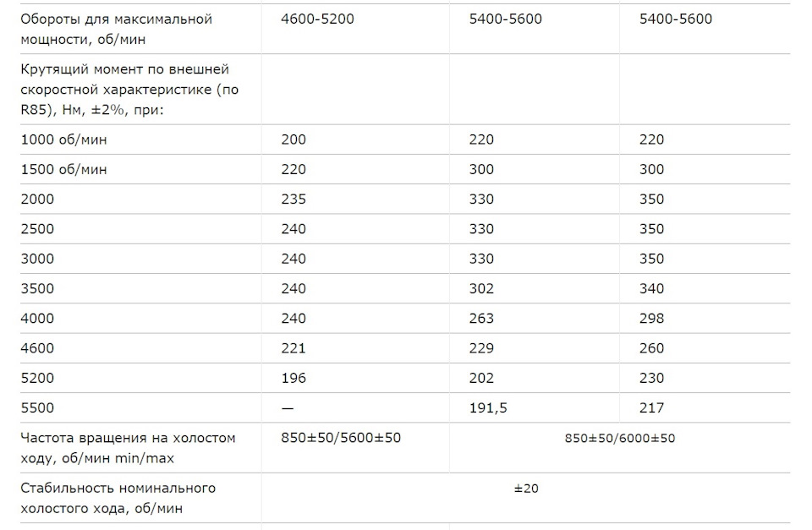Click the torque value 229
Screen dimensions: 812x530
[x=481, y=348]
